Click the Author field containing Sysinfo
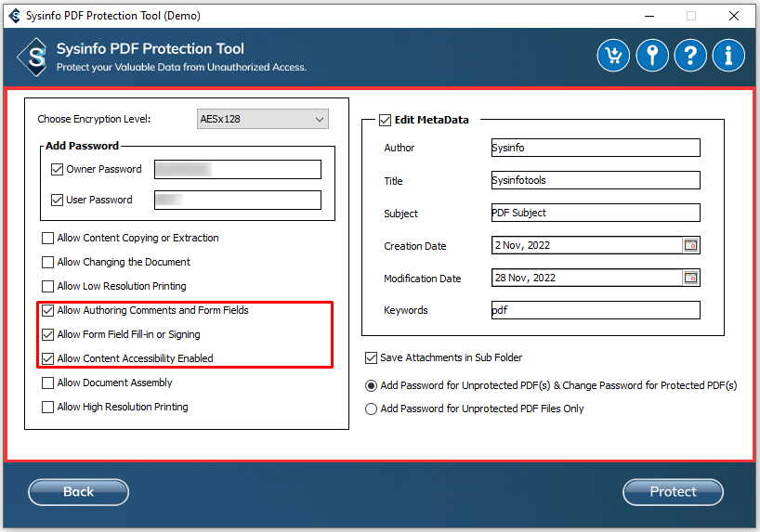Image resolution: width=760 pixels, height=532 pixels. point(596,148)
